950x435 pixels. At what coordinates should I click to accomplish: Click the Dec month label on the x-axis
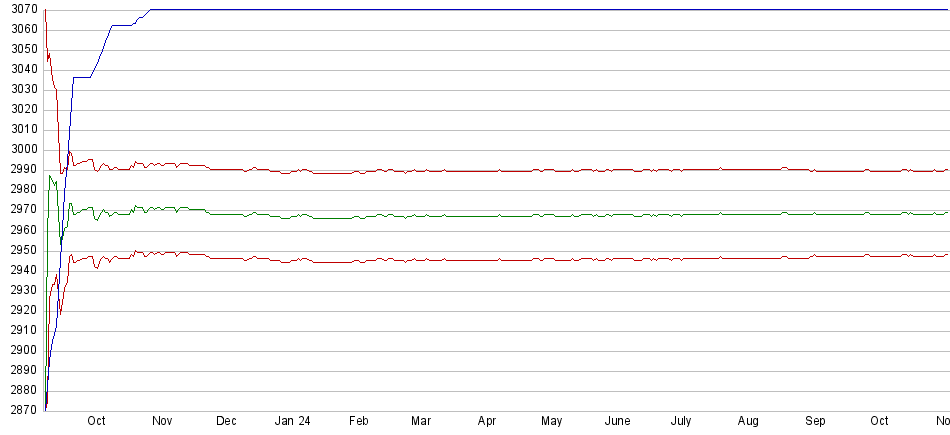[x=226, y=422]
